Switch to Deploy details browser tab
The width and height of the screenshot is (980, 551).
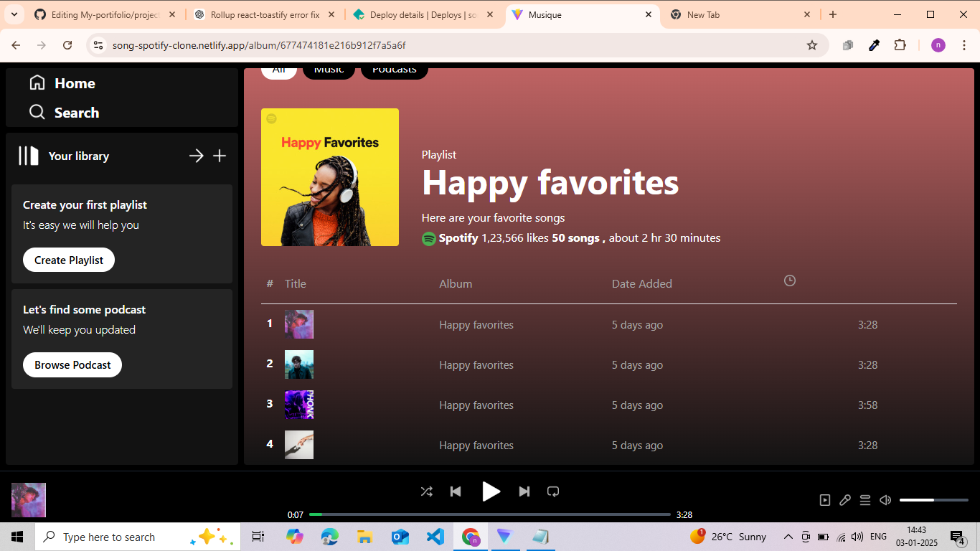pyautogui.click(x=424, y=14)
